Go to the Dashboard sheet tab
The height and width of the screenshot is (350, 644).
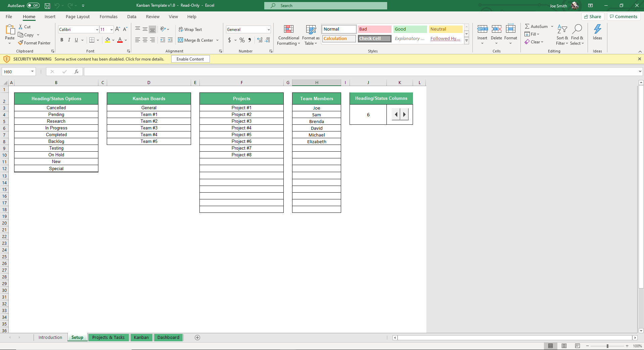pyautogui.click(x=168, y=338)
